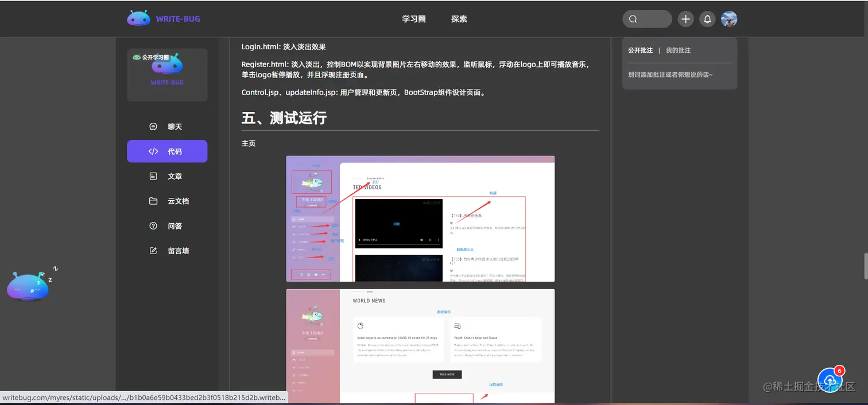Screen dimensions: 868x405
Task: Open the 聊天 sidebar label
Action: click(x=175, y=127)
